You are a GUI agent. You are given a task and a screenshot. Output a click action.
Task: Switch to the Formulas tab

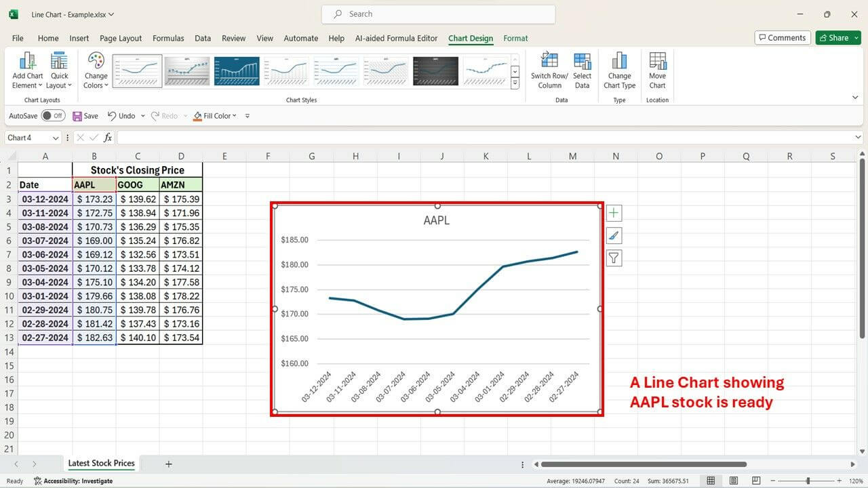point(168,39)
